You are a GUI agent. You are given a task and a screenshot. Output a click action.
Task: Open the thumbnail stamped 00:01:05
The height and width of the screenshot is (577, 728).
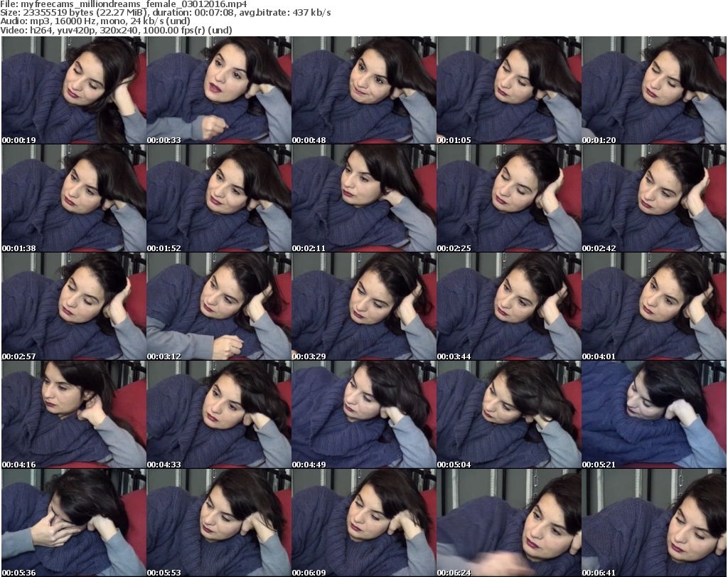coord(509,90)
